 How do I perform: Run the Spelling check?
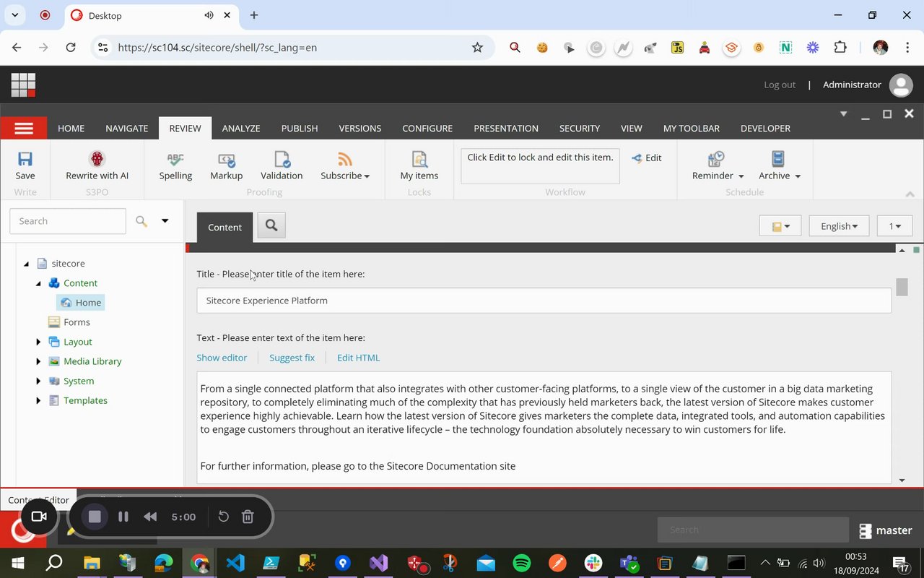[x=175, y=165]
